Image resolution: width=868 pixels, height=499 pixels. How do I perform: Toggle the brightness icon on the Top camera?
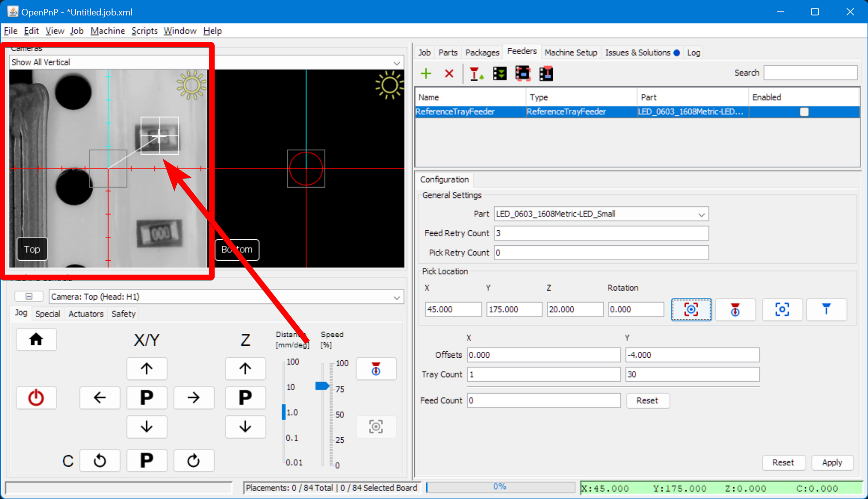(x=191, y=86)
